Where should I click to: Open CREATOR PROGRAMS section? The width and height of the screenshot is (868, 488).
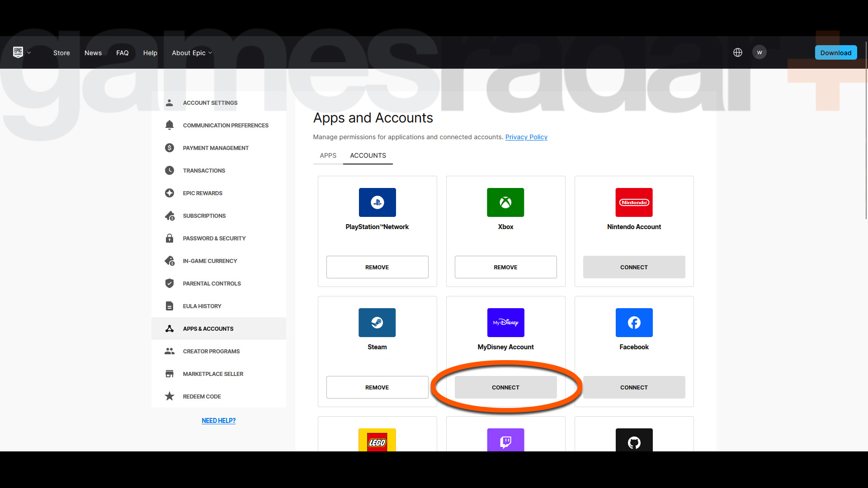(x=219, y=351)
